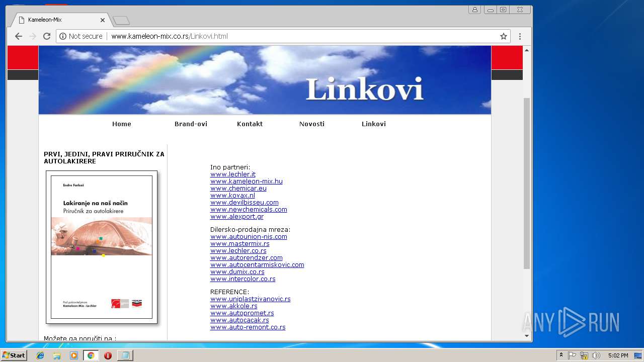
Task: Open the Opera icon in the taskbar
Action: tap(108, 355)
